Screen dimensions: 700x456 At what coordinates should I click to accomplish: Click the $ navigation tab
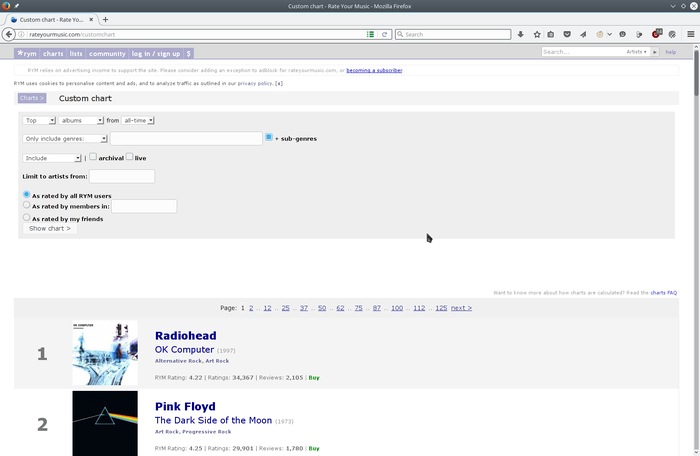(188, 54)
